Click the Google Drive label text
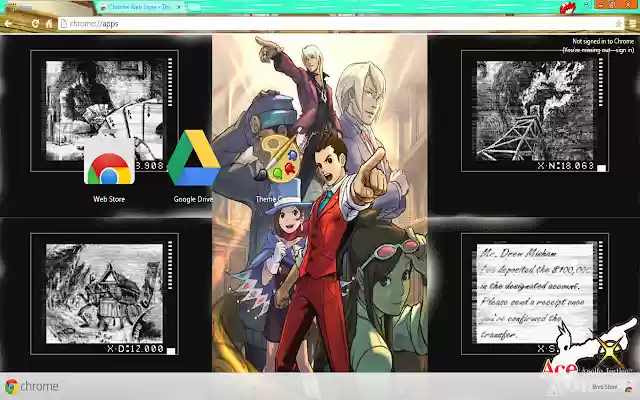Viewport: 640px width, 400px height. coord(193,199)
